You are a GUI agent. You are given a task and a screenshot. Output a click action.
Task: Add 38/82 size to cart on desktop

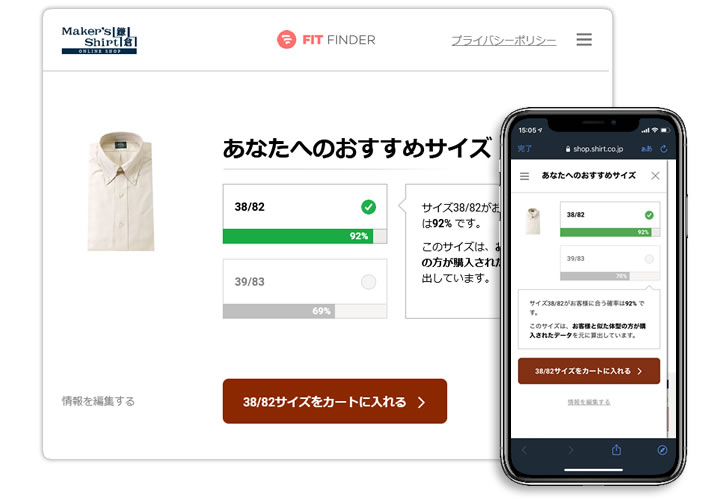335,401
